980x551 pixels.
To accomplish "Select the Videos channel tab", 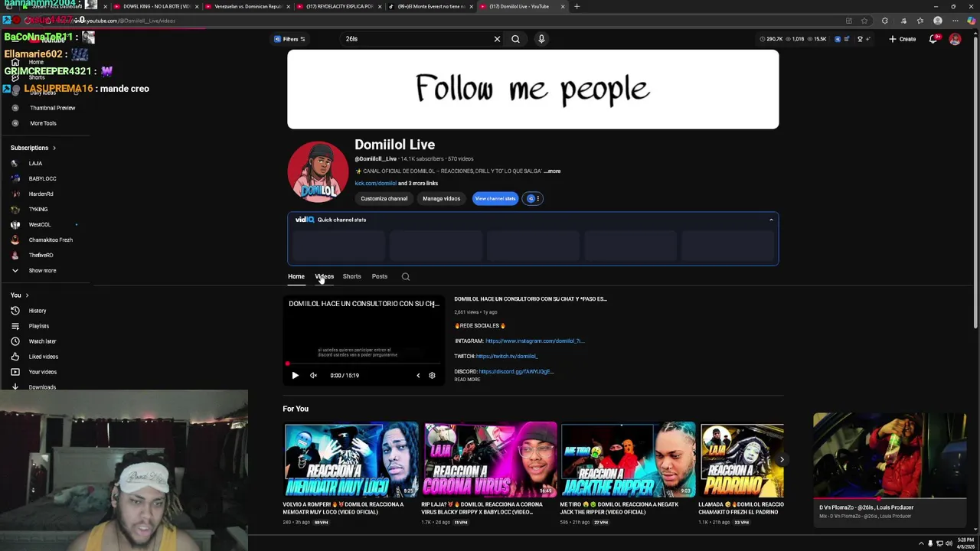I will coord(325,276).
